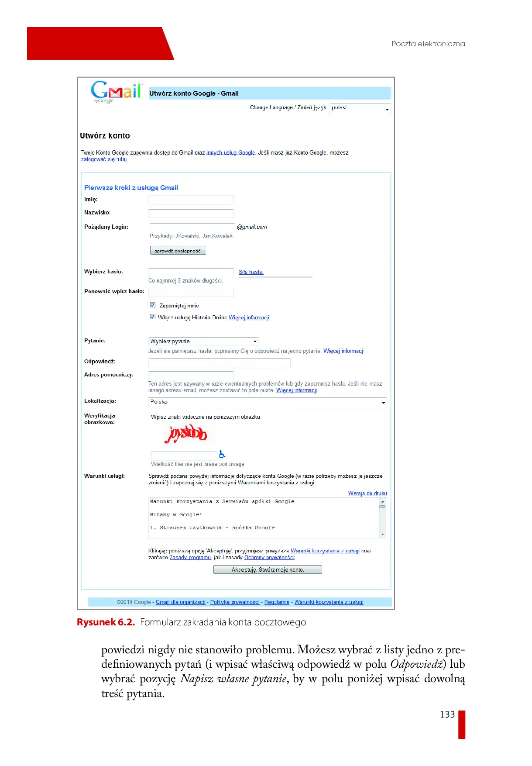The height and width of the screenshot is (766, 532).
Task: Focus the Imię input field
Action: 191,200
